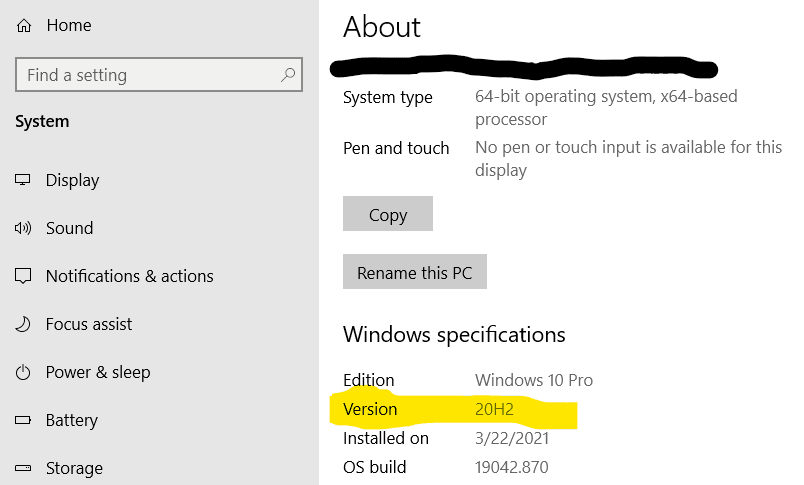This screenshot has height=485, width=804.
Task: Click the System heading in sidebar
Action: pos(42,122)
